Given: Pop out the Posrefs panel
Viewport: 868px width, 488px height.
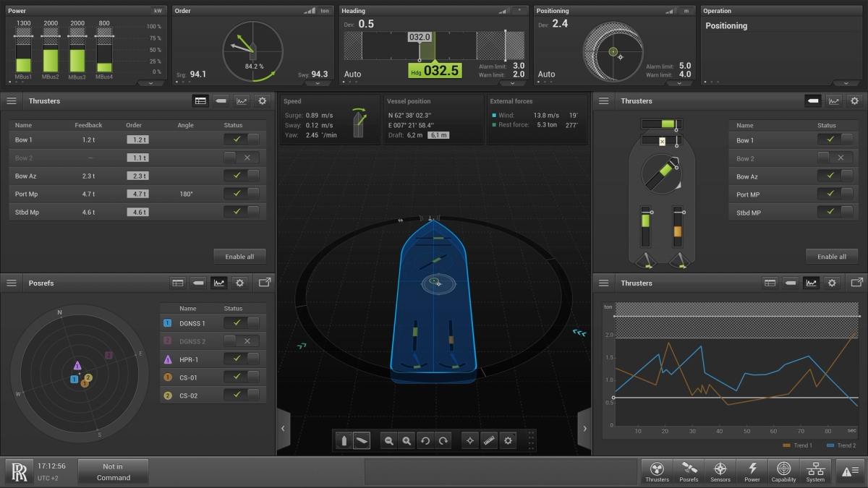Looking at the screenshot, I should tap(265, 283).
